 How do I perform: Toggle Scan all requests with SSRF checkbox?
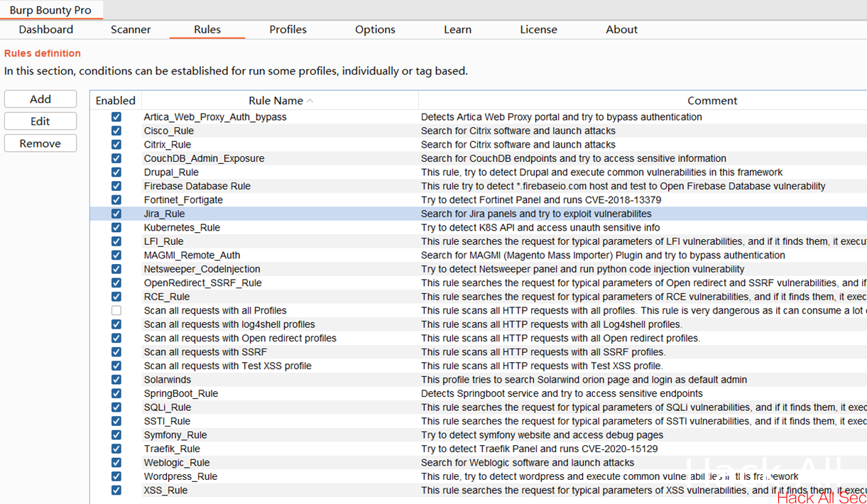tap(116, 352)
